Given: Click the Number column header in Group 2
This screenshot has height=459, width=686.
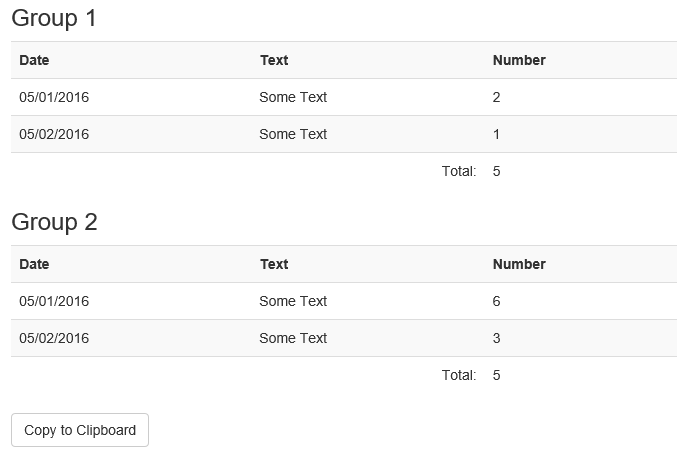Looking at the screenshot, I should (x=519, y=264).
